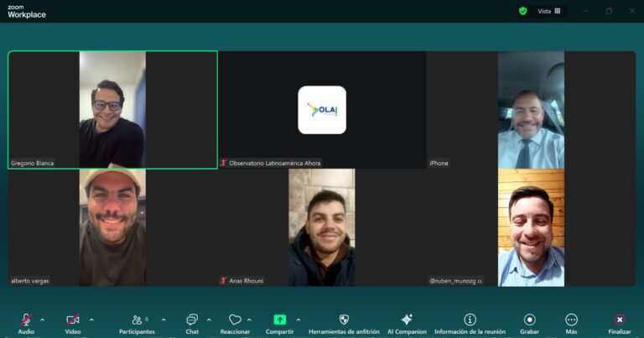Click muted mic icon beside Anas Rhouni

click(x=223, y=281)
